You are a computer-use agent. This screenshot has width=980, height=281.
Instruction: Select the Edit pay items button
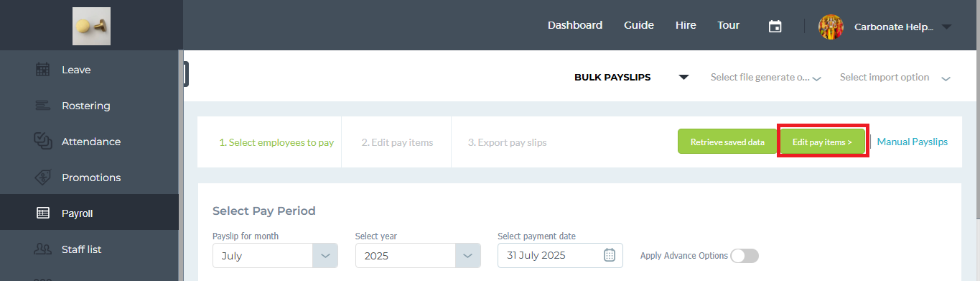[823, 142]
